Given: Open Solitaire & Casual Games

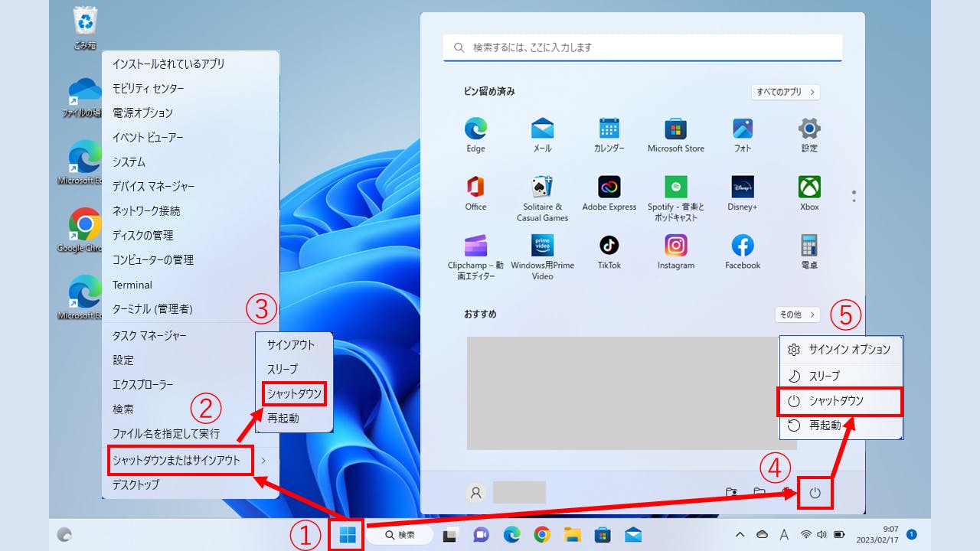Looking at the screenshot, I should 542,198.
